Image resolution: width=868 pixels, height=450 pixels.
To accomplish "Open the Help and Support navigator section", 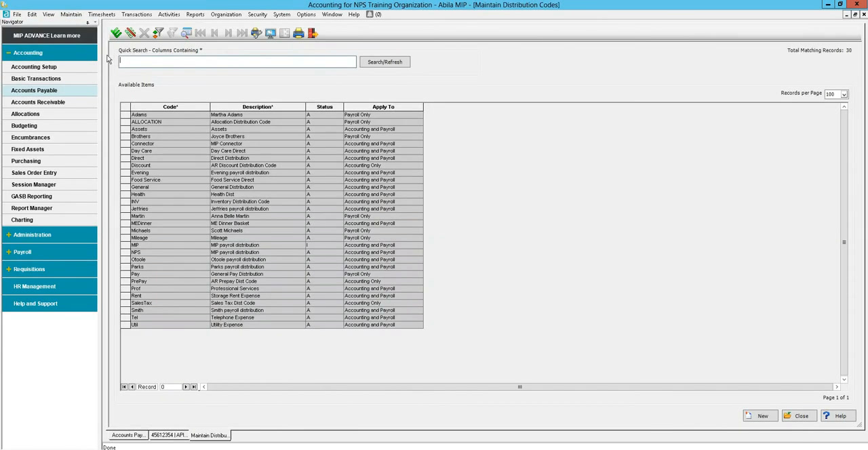I will pos(49,304).
